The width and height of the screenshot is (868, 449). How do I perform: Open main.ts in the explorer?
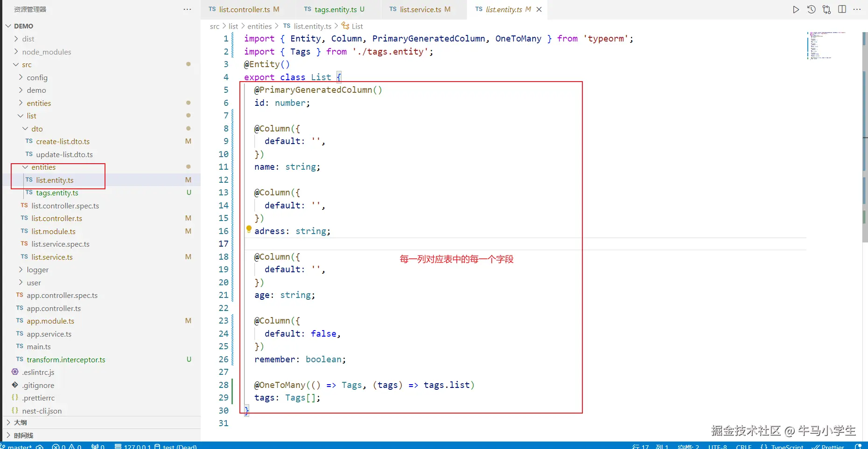(x=39, y=346)
